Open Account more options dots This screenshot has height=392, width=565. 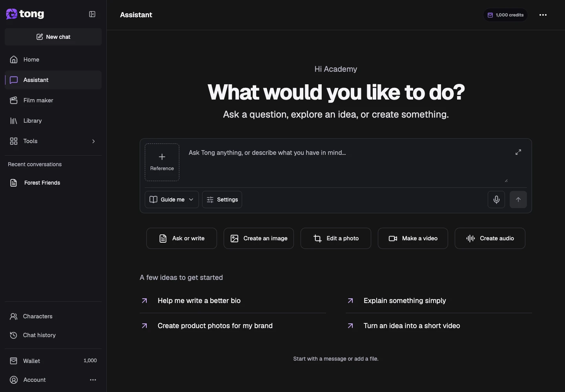point(93,380)
